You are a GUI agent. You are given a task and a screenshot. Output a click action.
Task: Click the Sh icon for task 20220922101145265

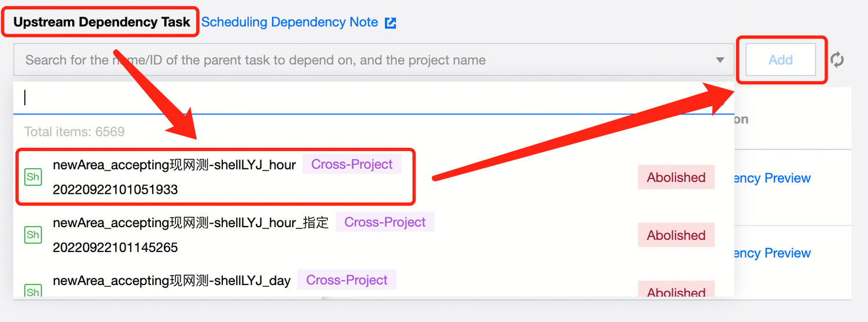tap(33, 235)
